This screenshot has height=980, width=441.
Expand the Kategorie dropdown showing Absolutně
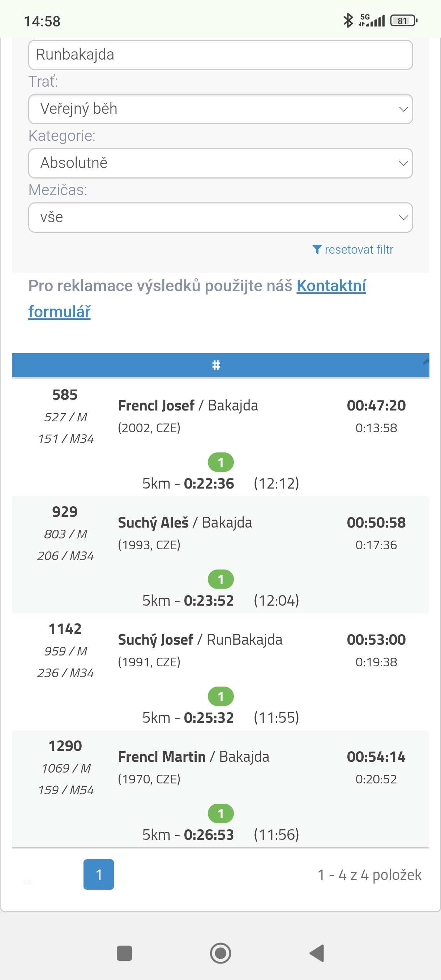click(x=220, y=163)
